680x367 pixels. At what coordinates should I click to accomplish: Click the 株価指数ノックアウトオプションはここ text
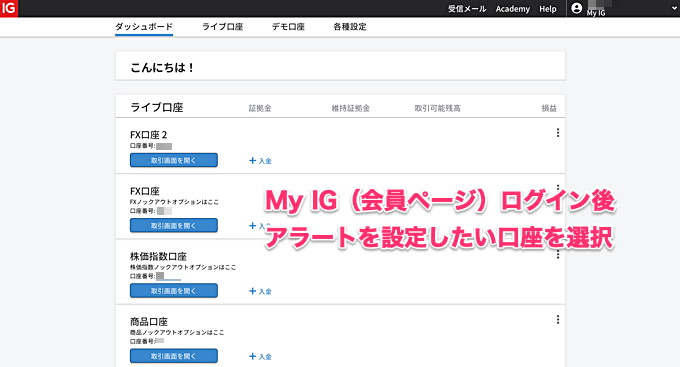pyautogui.click(x=183, y=267)
